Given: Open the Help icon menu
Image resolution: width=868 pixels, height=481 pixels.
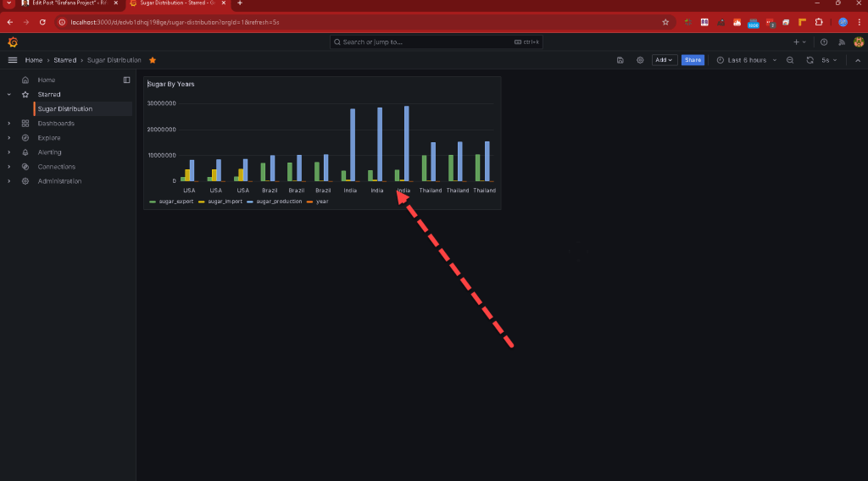Looking at the screenshot, I should click(x=824, y=42).
